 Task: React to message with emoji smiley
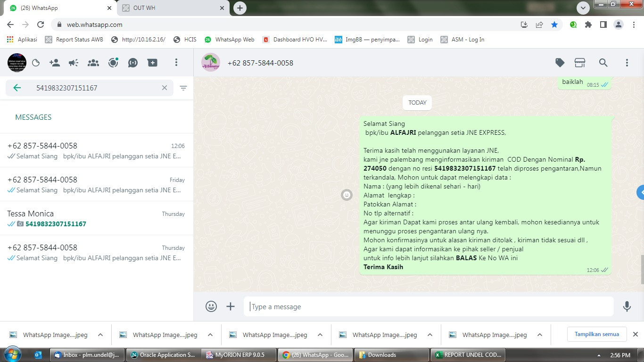347,195
